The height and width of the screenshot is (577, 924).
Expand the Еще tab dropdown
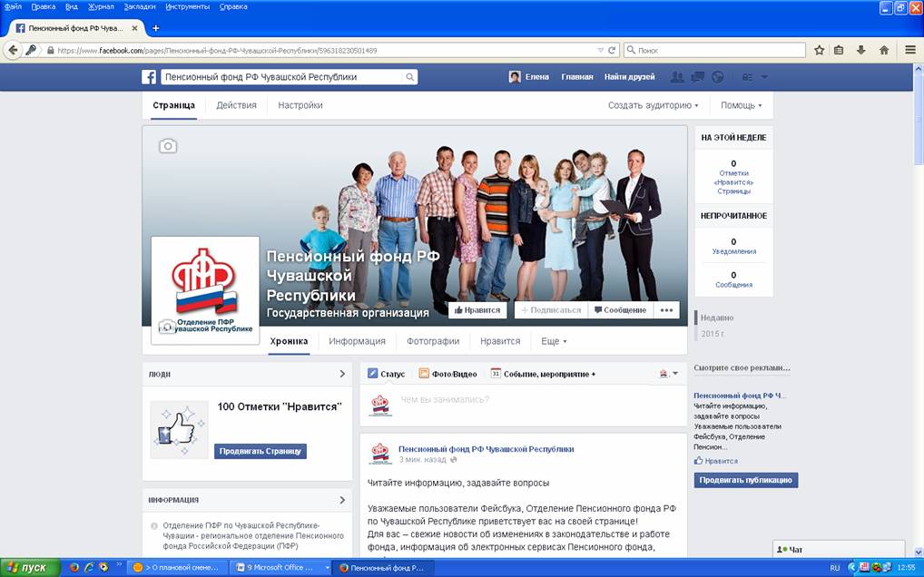554,341
